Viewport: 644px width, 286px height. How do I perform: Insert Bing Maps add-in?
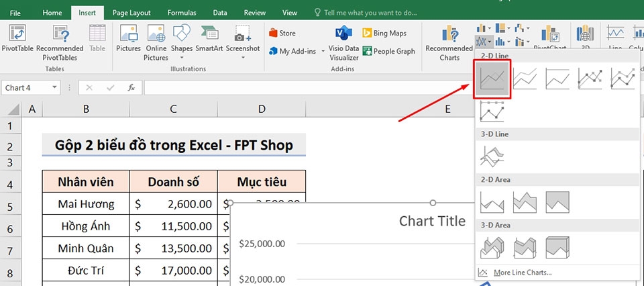pyautogui.click(x=384, y=33)
